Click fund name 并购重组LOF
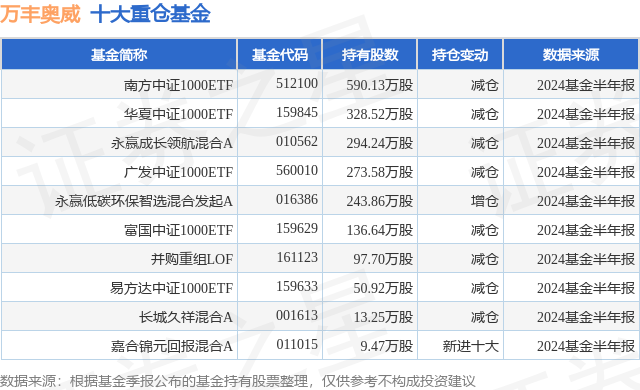Image resolution: width=640 pixels, height=390 pixels. pyautogui.click(x=192, y=259)
